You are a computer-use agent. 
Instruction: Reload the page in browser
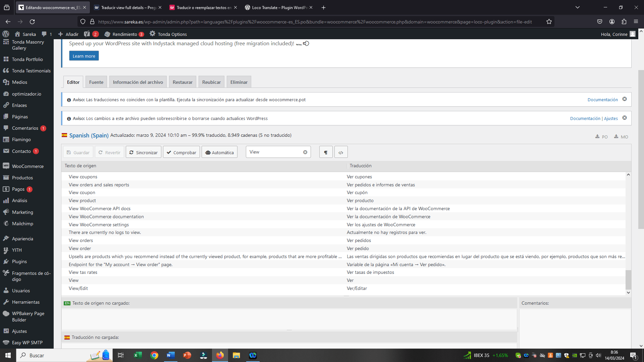click(32, 21)
